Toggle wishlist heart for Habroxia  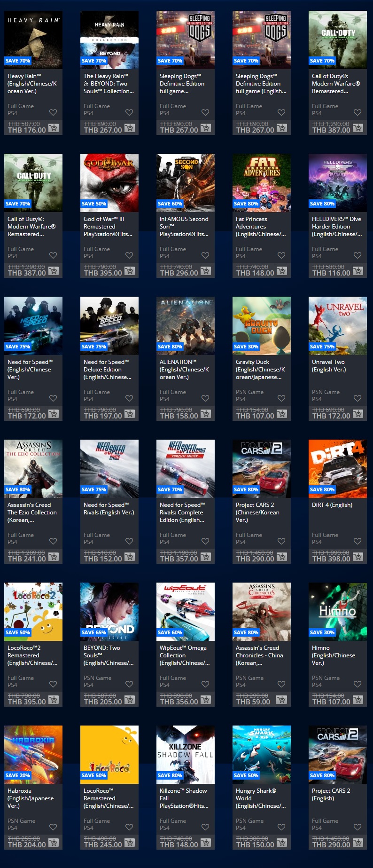tap(53, 827)
